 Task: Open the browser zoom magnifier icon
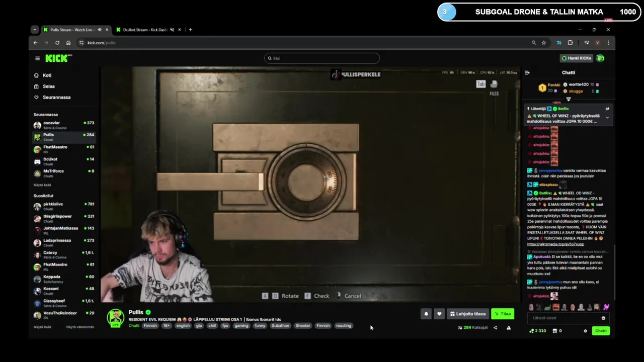pyautogui.click(x=534, y=43)
